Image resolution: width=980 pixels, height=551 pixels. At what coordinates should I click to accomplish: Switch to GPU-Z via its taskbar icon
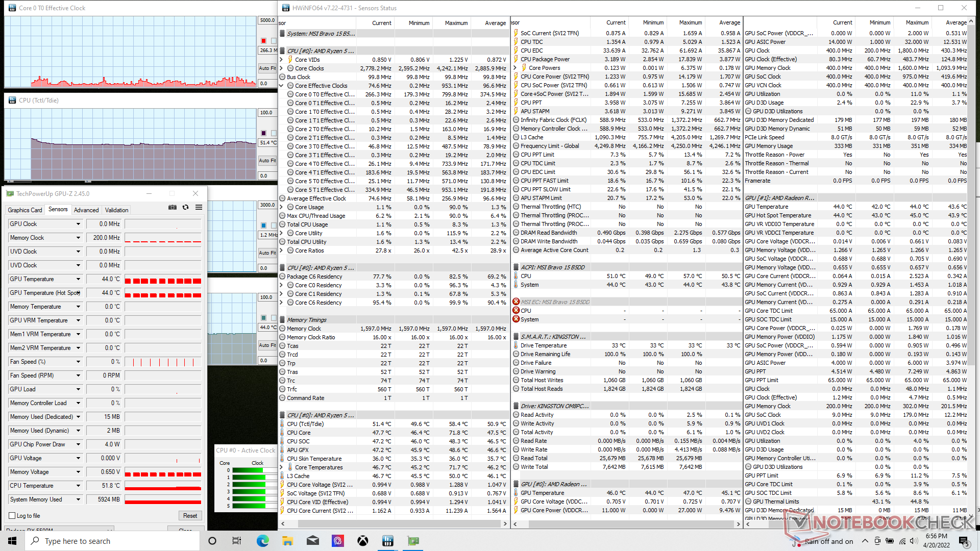[x=413, y=541]
